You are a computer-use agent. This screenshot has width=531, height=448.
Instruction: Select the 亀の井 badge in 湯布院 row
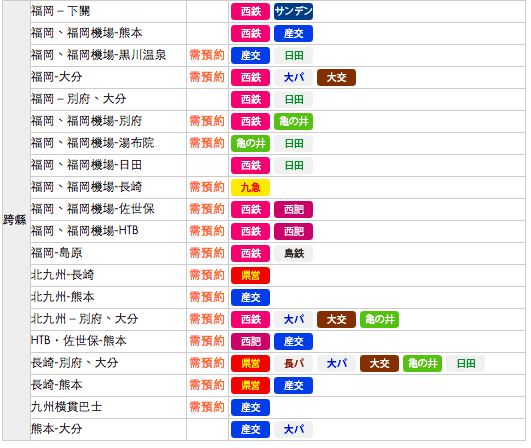(250, 144)
